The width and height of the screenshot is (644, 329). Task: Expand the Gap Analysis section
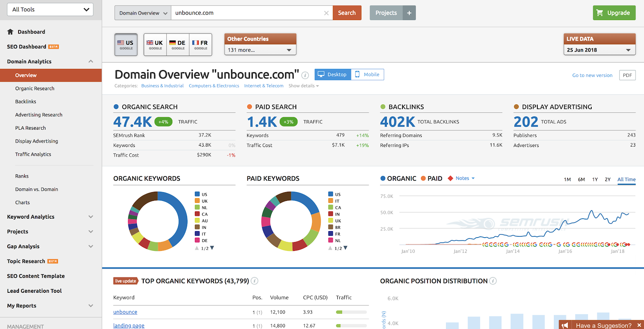tap(91, 246)
